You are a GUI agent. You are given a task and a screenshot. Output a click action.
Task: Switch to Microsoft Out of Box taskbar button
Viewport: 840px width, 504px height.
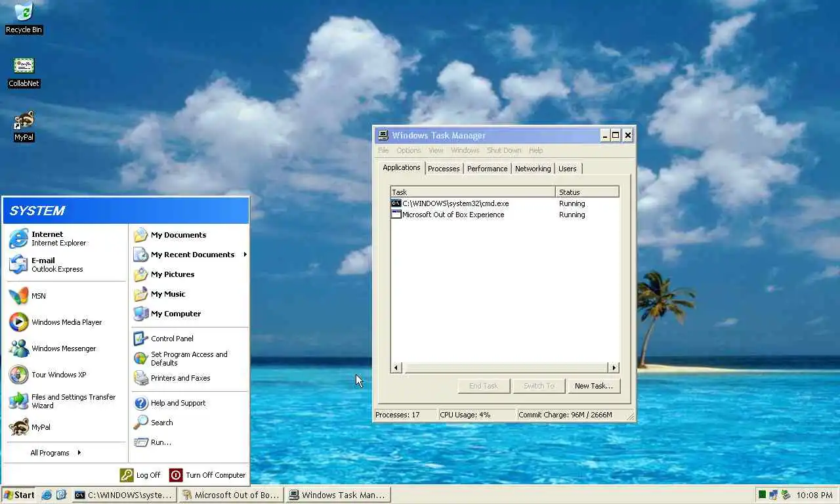[x=231, y=495]
